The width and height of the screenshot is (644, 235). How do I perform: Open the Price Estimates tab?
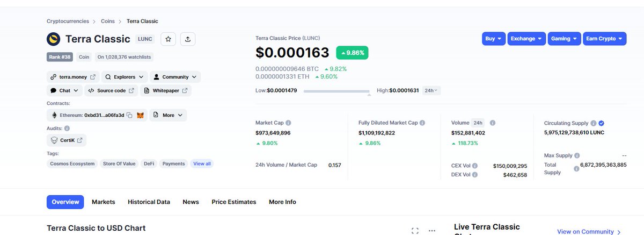tap(234, 202)
